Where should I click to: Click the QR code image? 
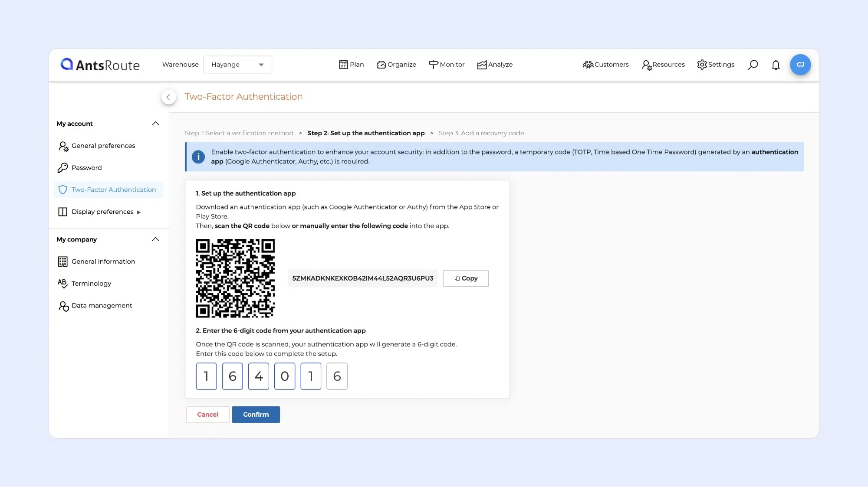[x=235, y=278]
